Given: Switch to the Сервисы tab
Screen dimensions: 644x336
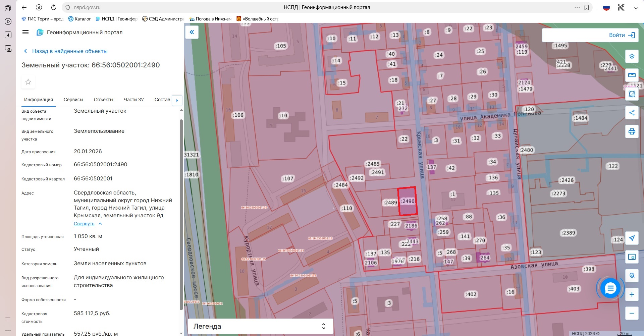Looking at the screenshot, I should point(73,100).
